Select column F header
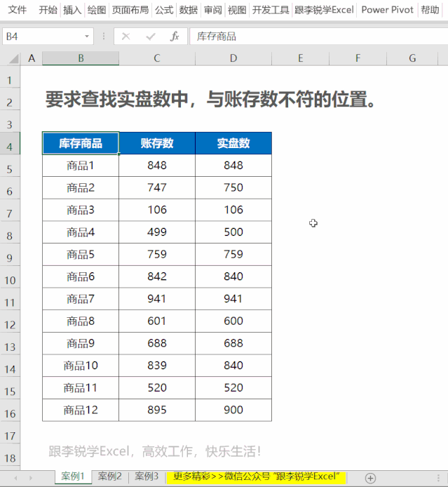448x487 pixels. 358,58
